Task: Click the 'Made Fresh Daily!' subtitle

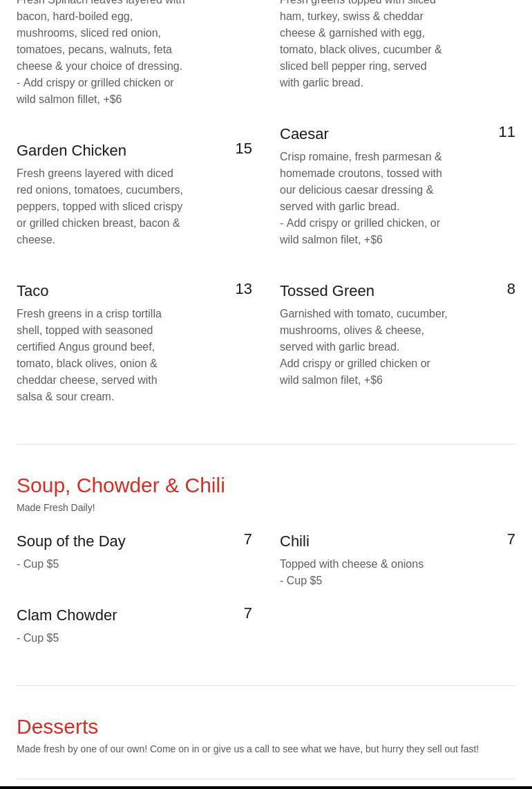Action: coord(56,508)
